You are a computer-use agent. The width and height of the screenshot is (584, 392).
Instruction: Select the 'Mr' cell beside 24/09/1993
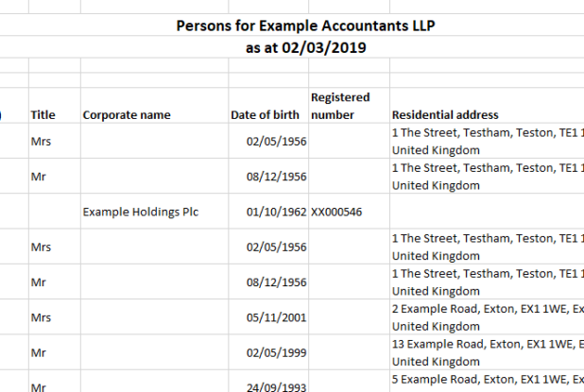pyautogui.click(x=39, y=386)
